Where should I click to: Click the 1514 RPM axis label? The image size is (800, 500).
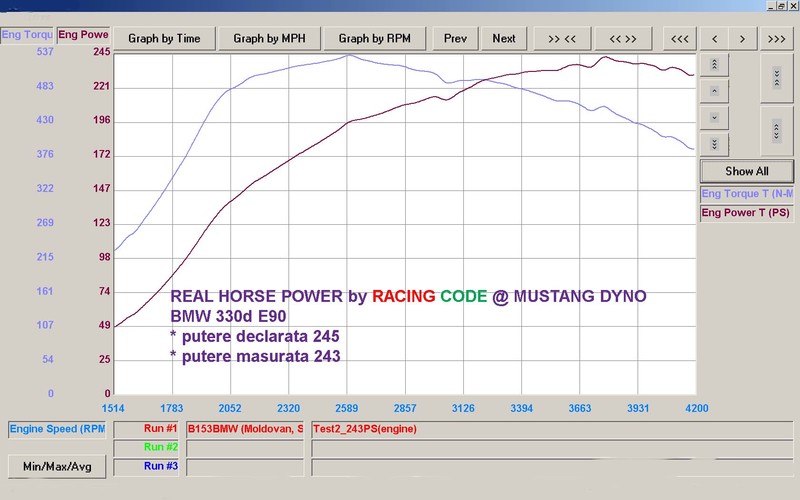113,408
